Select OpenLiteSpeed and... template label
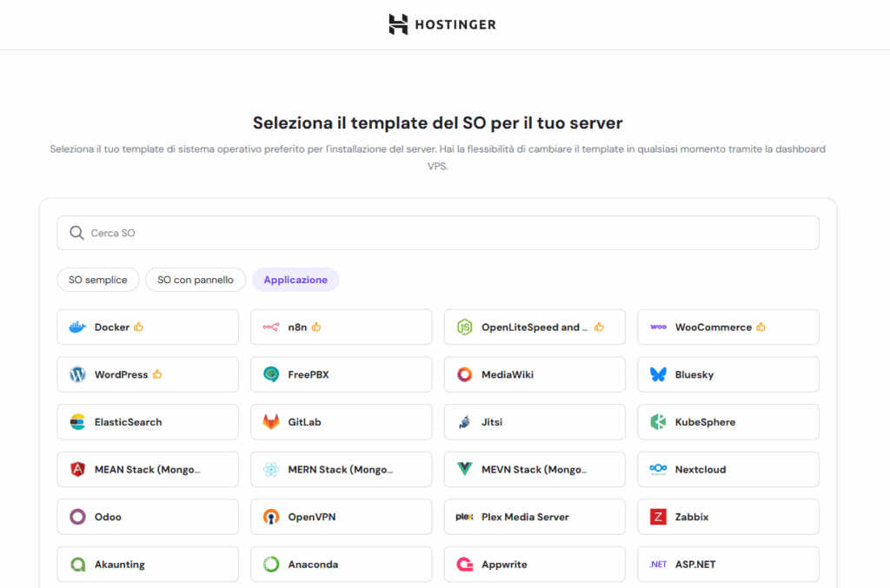The height and width of the screenshot is (588, 890). 535,327
